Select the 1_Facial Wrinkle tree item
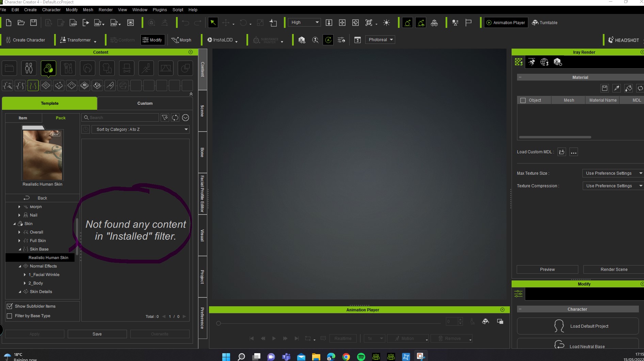Screen dimensions: 644x361 44,275
